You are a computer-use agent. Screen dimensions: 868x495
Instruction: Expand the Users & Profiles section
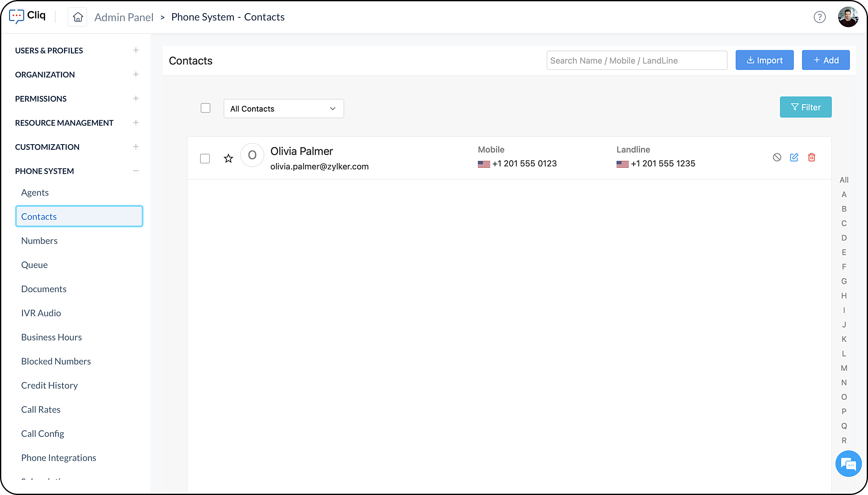(x=136, y=50)
